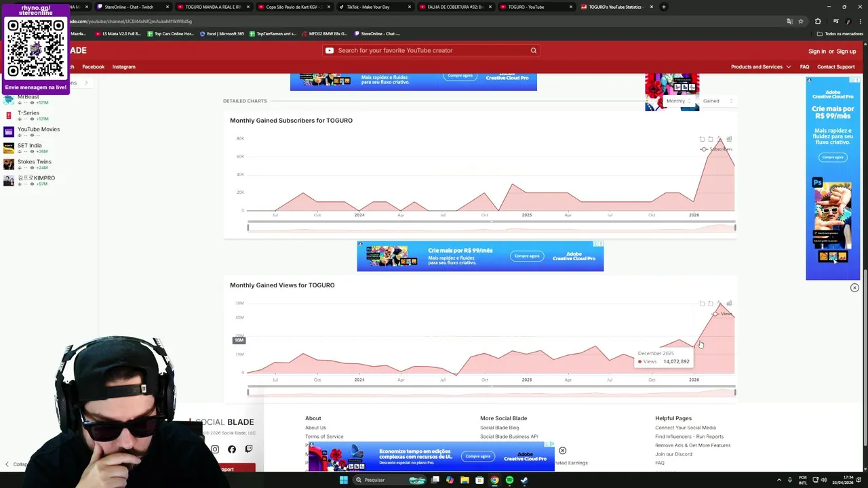Click Compre agora in middle banner ad
The width and height of the screenshot is (868, 488).
click(x=526, y=256)
